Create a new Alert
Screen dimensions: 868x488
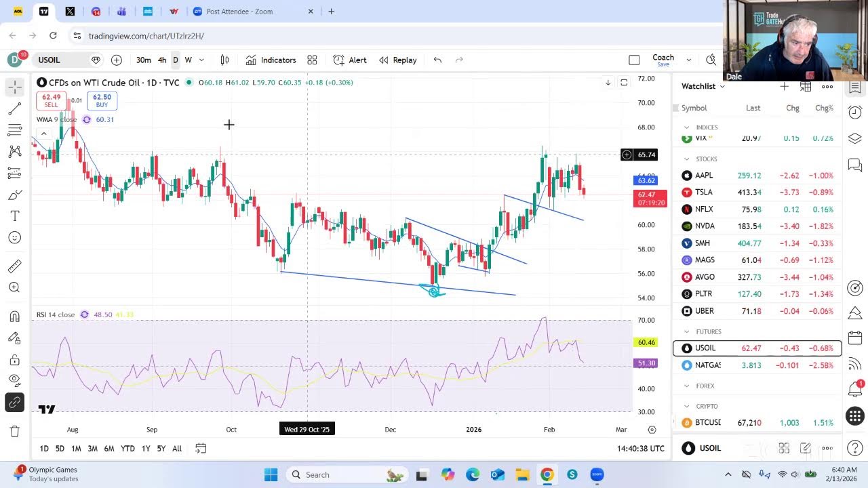[350, 60]
